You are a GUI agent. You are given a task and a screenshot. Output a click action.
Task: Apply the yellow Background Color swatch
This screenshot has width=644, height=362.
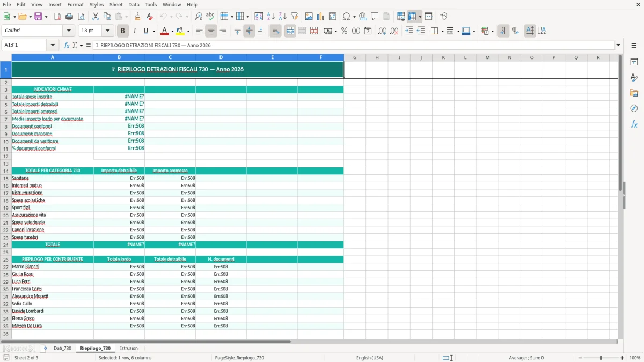[x=180, y=31]
